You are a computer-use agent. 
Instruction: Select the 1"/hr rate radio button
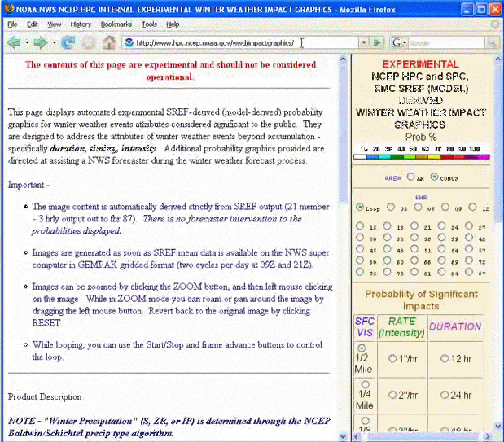[x=392, y=358]
